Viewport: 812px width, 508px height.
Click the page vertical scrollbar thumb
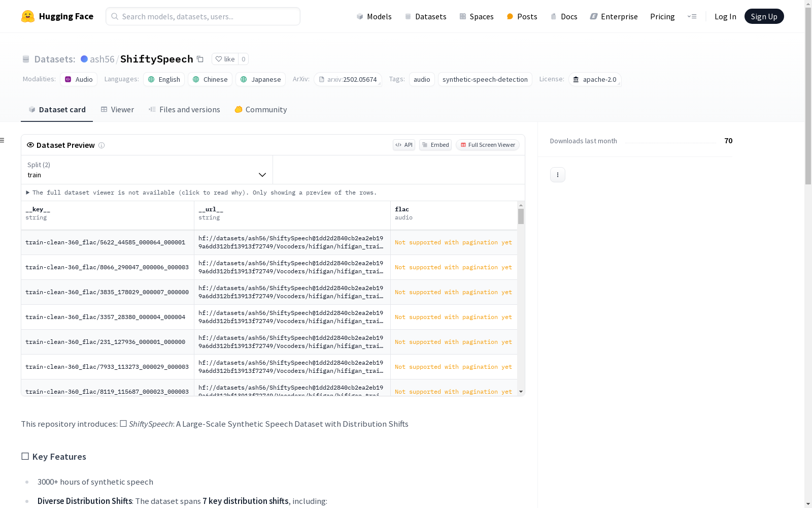[808, 96]
